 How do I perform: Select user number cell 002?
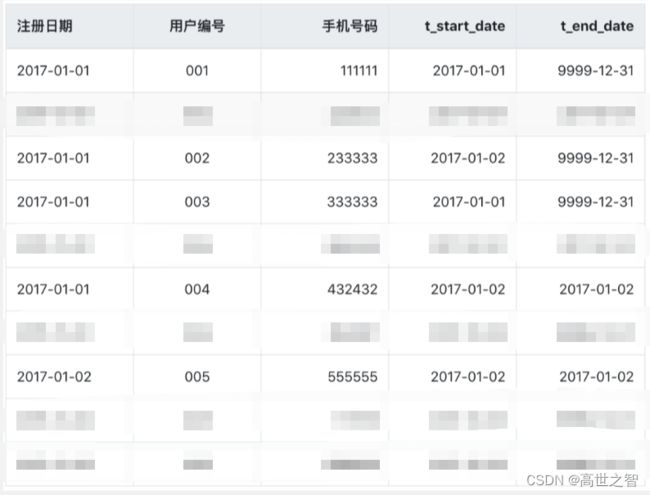click(x=197, y=158)
